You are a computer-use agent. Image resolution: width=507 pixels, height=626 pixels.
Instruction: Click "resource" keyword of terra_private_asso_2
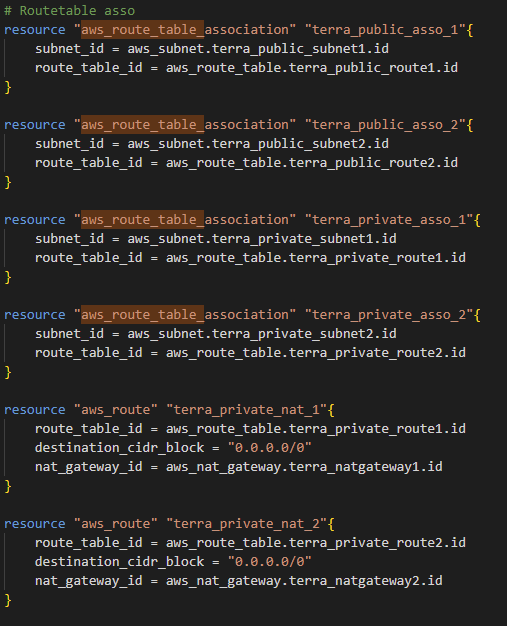(x=35, y=315)
